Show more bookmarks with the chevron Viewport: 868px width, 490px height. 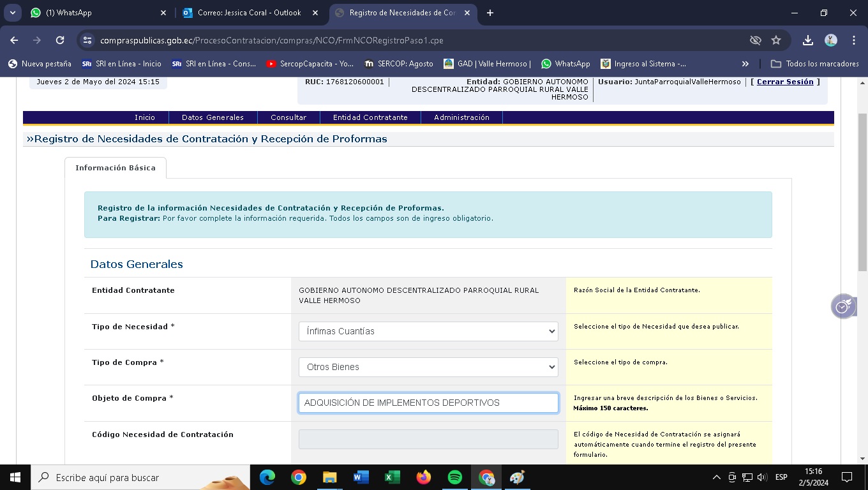click(745, 64)
